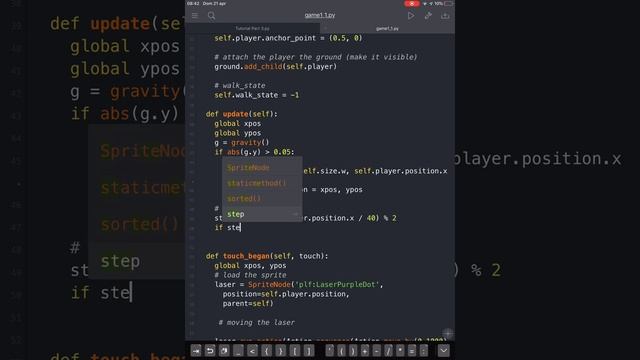Open the wrench tools icon
The image size is (640, 360).
[x=428, y=16]
